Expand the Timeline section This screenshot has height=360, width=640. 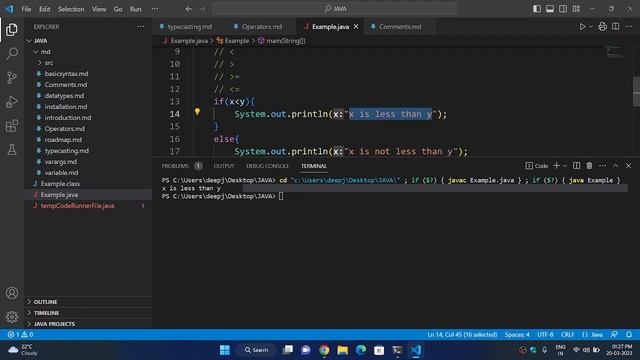[88, 313]
